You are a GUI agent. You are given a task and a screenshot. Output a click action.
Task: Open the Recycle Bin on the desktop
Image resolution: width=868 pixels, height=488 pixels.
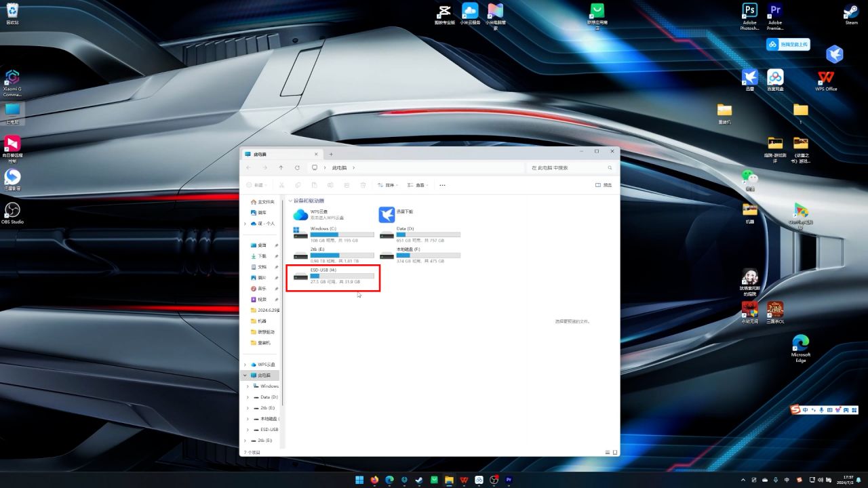point(12,14)
